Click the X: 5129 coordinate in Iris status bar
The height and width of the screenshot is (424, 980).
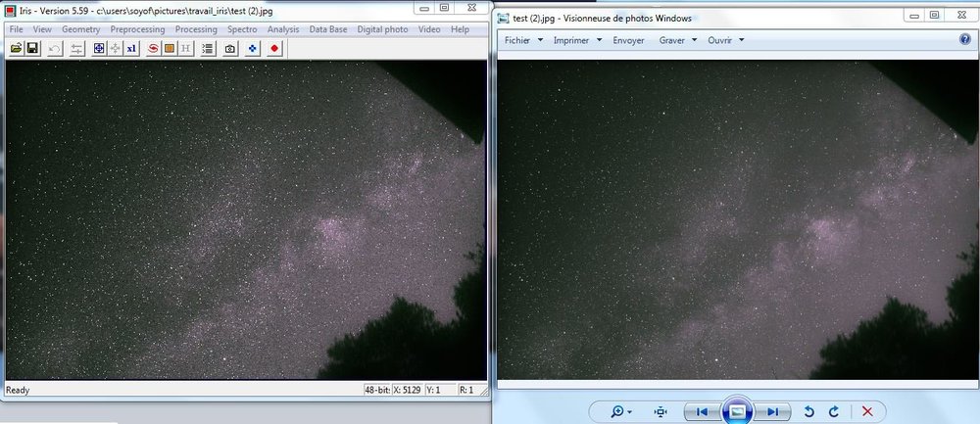click(x=408, y=390)
